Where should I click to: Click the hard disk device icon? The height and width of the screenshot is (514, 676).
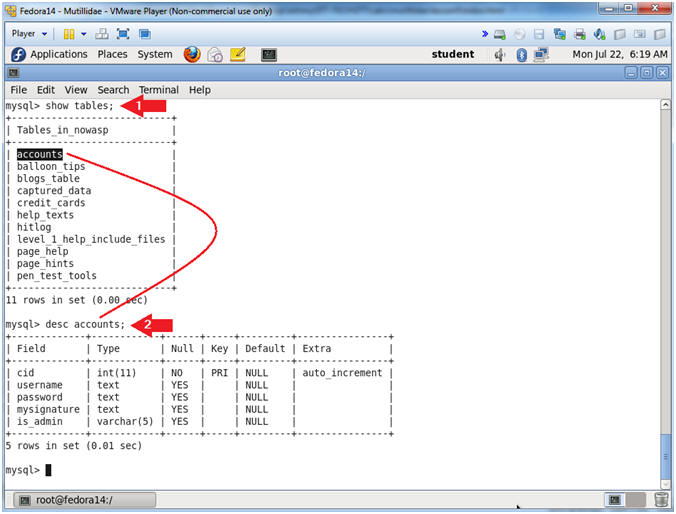point(500,34)
